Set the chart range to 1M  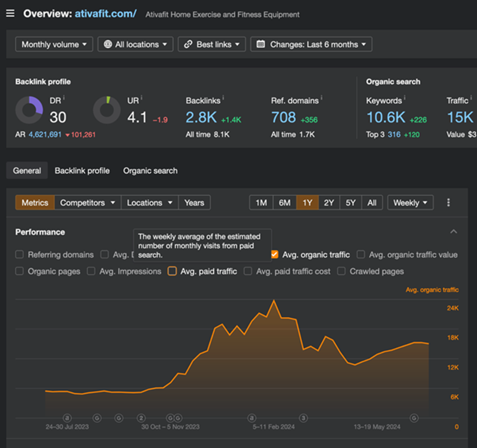click(262, 202)
